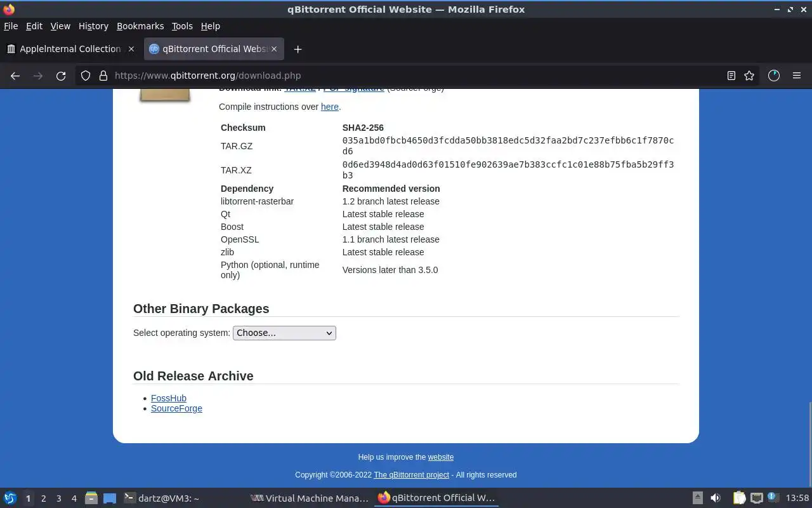This screenshot has width=812, height=508.
Task: Open the Edit menu
Action: [34, 26]
